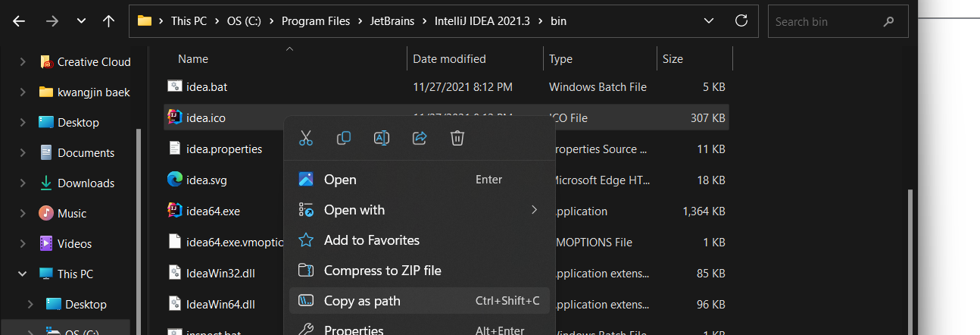980x335 pixels.
Task: Select the idea.svg file
Action: [207, 180]
